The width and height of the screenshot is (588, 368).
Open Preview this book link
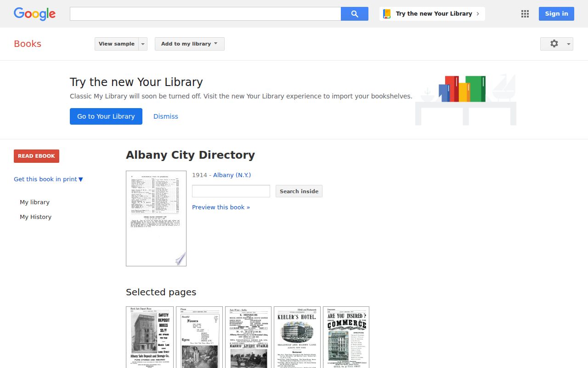click(221, 207)
